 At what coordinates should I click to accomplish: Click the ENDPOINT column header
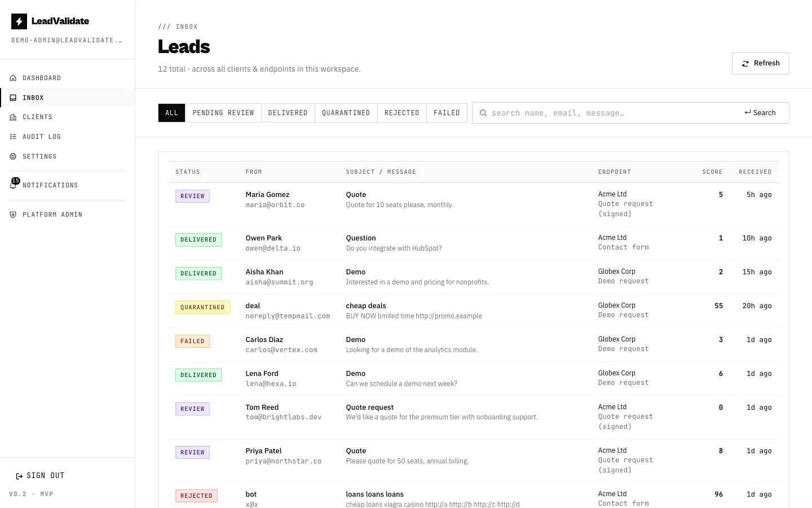pyautogui.click(x=615, y=172)
